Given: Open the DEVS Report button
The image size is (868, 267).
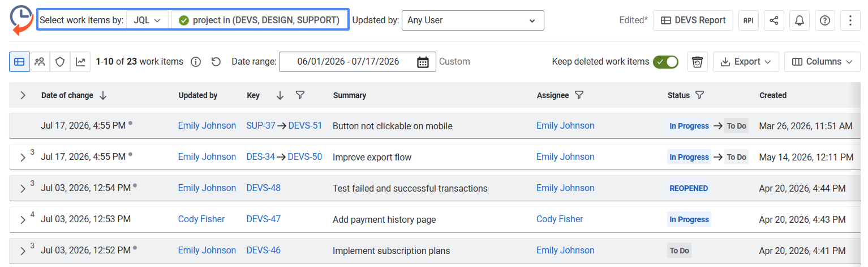Looking at the screenshot, I should 693,20.
